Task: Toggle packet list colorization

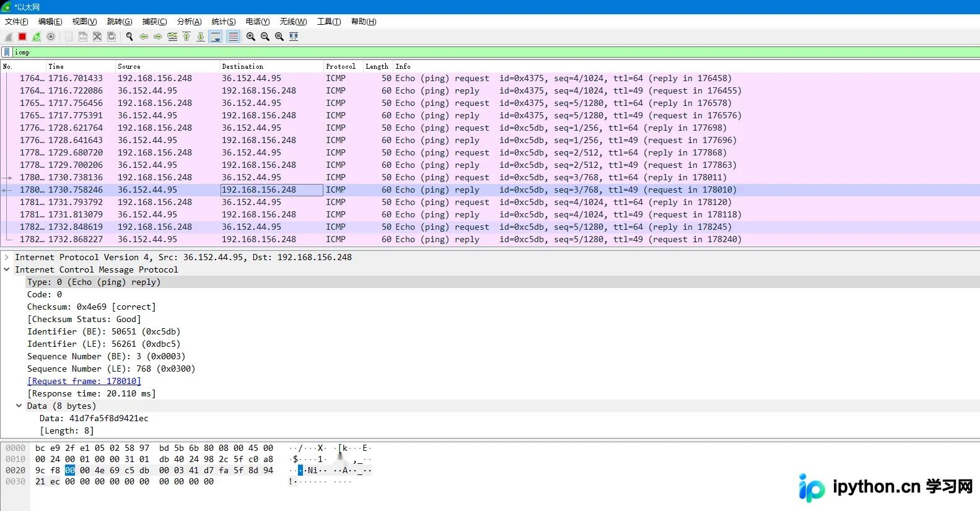Action: (233, 37)
